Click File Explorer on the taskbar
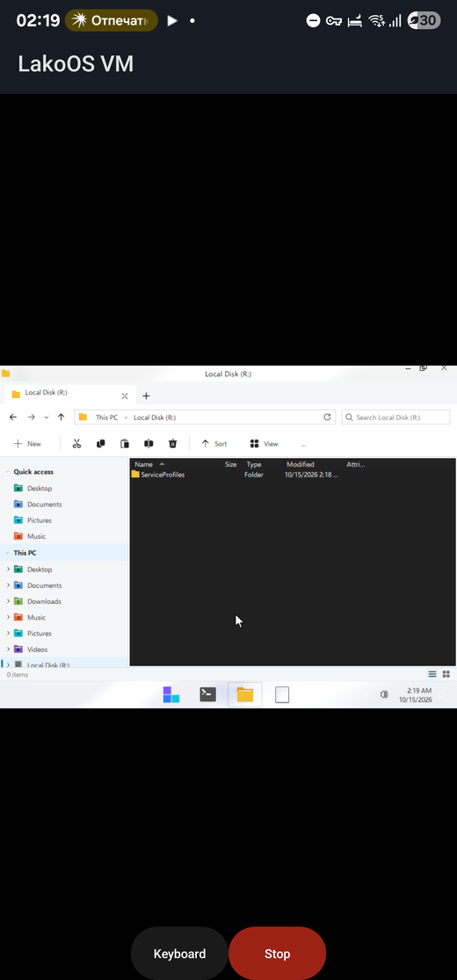The image size is (457, 980). click(x=245, y=694)
